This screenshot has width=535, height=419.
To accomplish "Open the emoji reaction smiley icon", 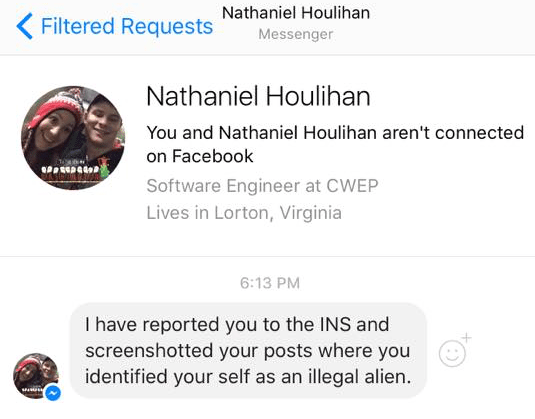I will click(x=452, y=353).
